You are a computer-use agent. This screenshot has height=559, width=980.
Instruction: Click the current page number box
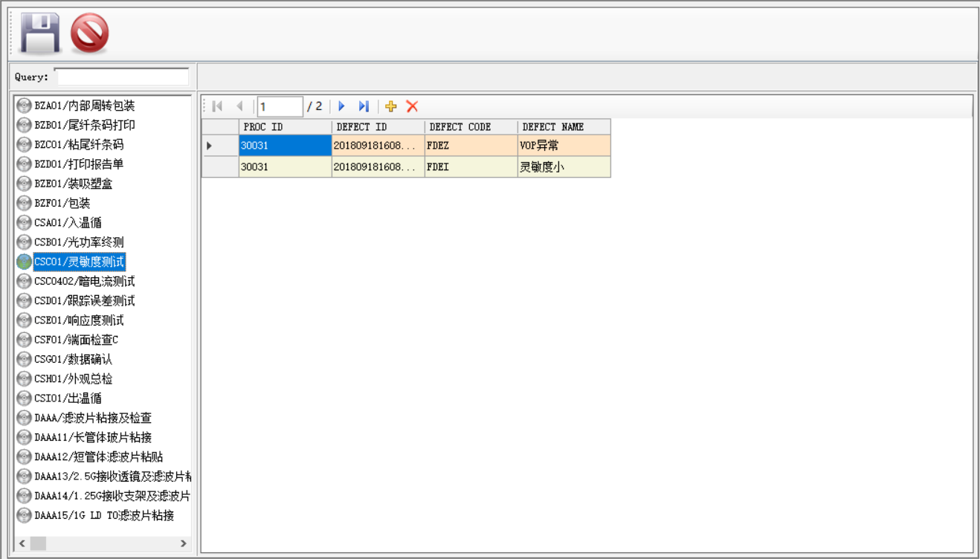279,106
